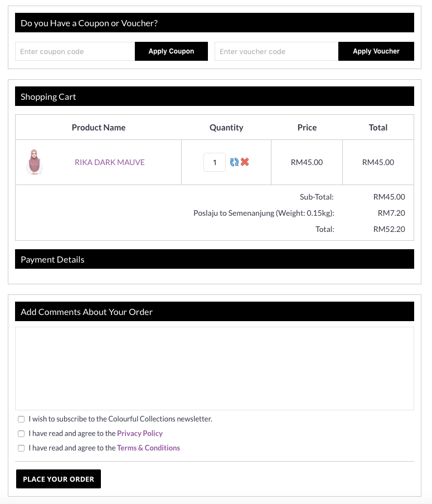Open the Terms & Conditions link
The width and height of the screenshot is (432, 504).
click(148, 448)
